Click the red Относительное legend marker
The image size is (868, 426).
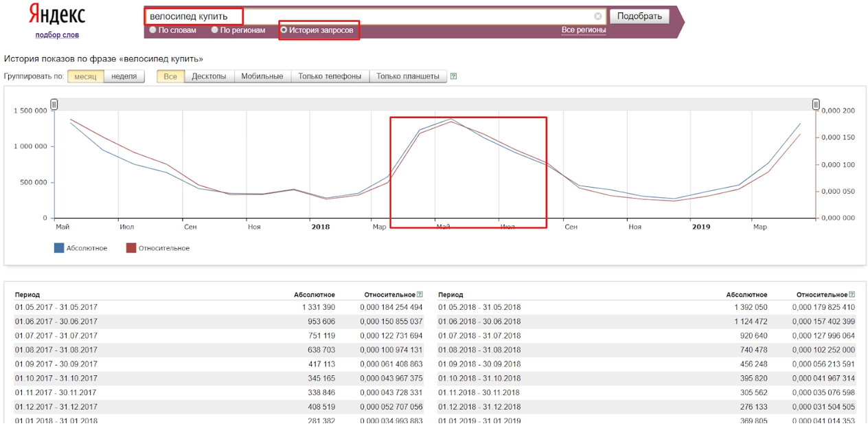point(131,248)
